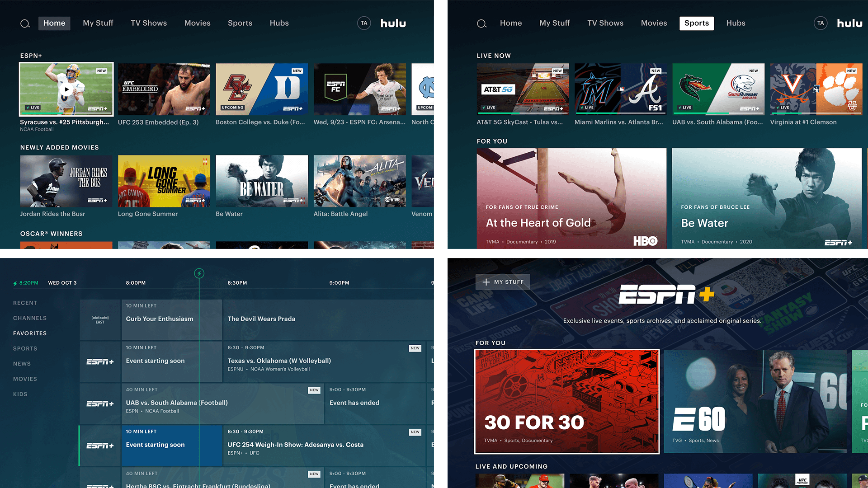Select the Sports tab in right panel
This screenshot has height=488, width=868.
(695, 23)
